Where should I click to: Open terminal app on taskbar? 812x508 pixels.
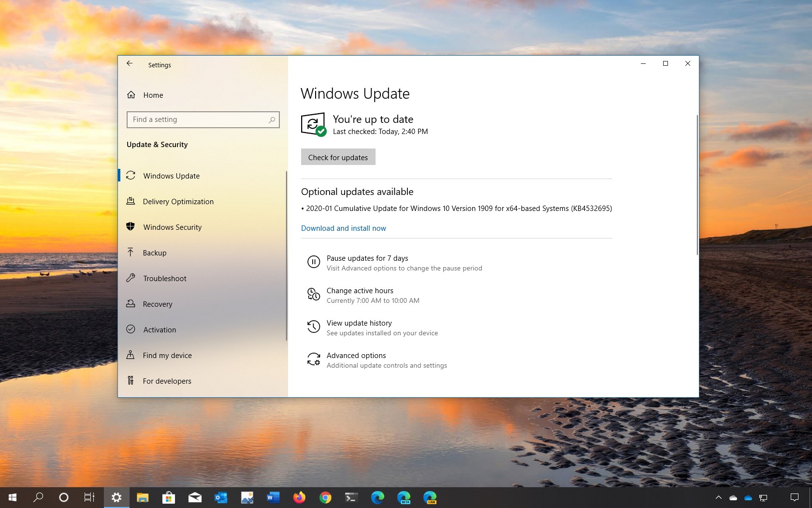pyautogui.click(x=351, y=497)
